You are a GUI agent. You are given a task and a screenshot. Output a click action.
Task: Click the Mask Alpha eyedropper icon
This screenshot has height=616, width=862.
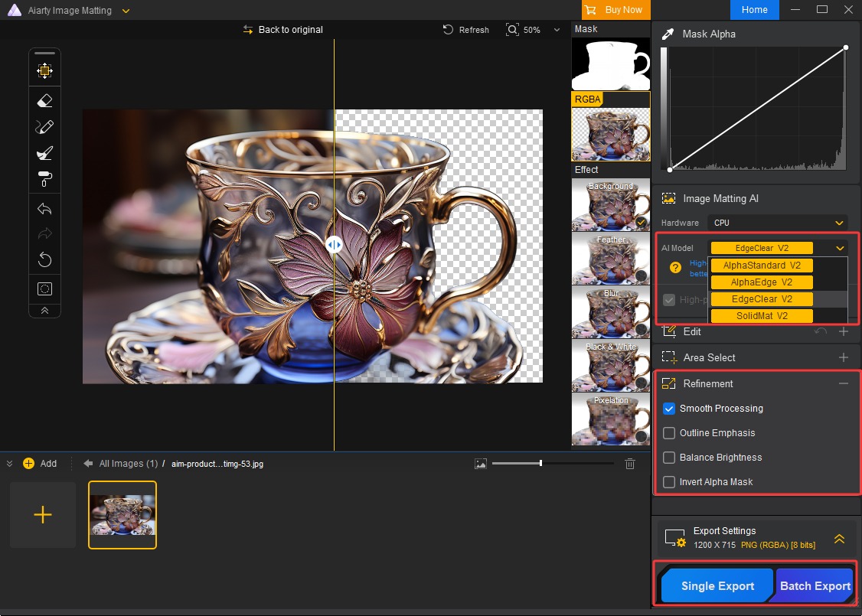click(x=668, y=34)
